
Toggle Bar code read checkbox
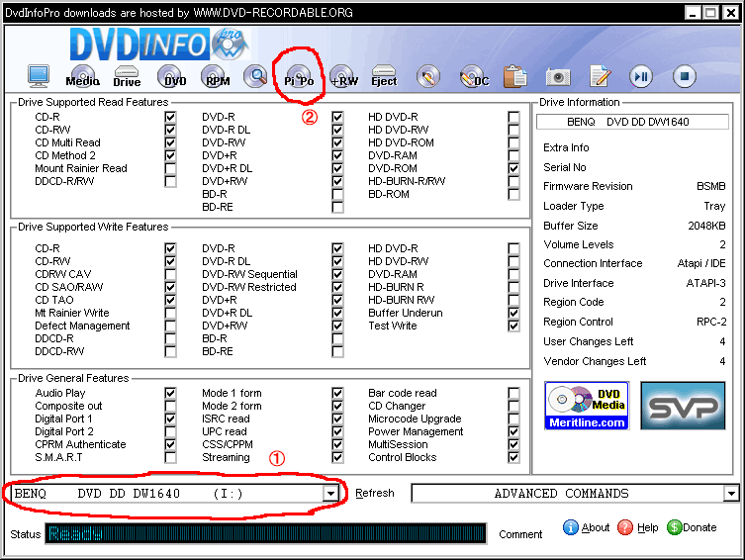[513, 393]
